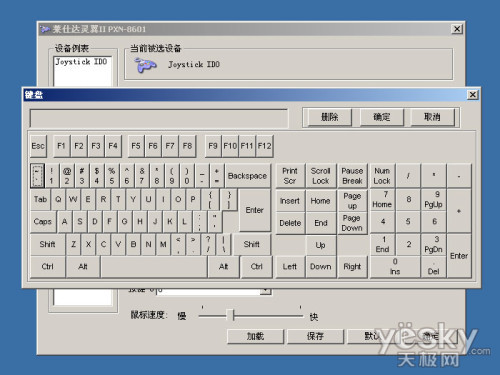Click the numpad 5 key
This screenshot has height=375, width=500.
pos(408,222)
